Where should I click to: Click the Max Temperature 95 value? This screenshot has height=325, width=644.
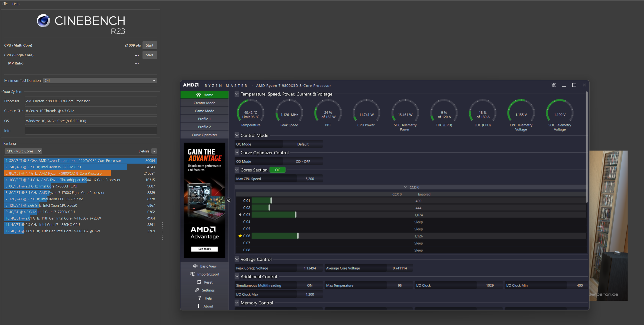pyautogui.click(x=399, y=285)
